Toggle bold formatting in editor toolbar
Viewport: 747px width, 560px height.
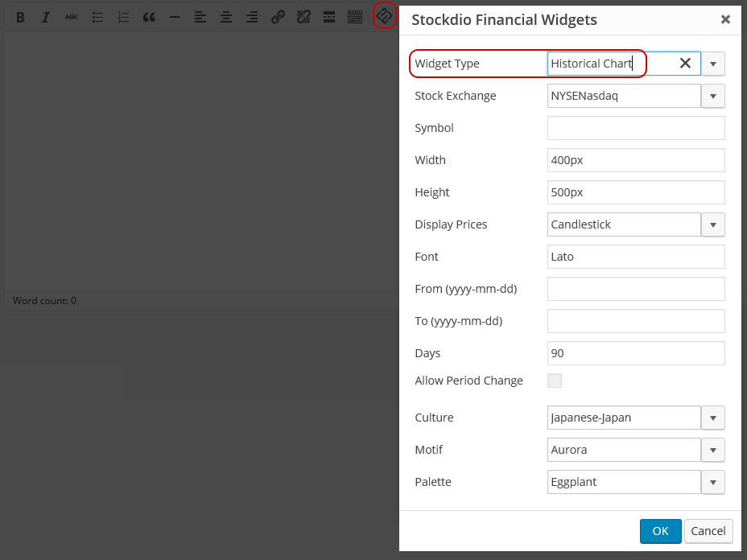pyautogui.click(x=20, y=18)
